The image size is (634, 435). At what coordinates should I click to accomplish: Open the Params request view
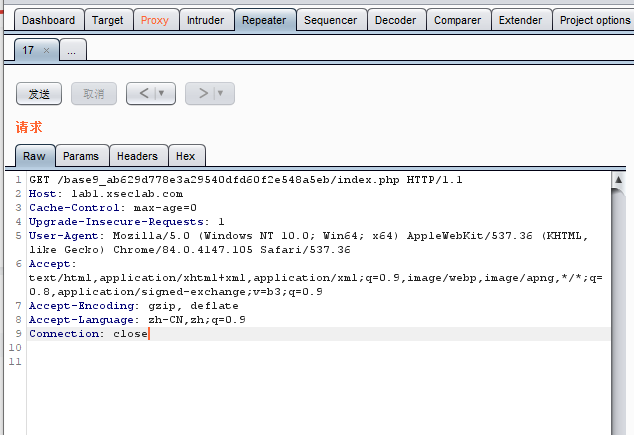[x=81, y=156]
